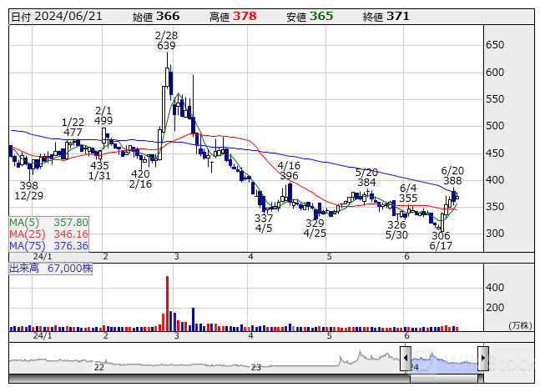
Task: Click year 23 in the navigator timeline
Action: tap(256, 367)
